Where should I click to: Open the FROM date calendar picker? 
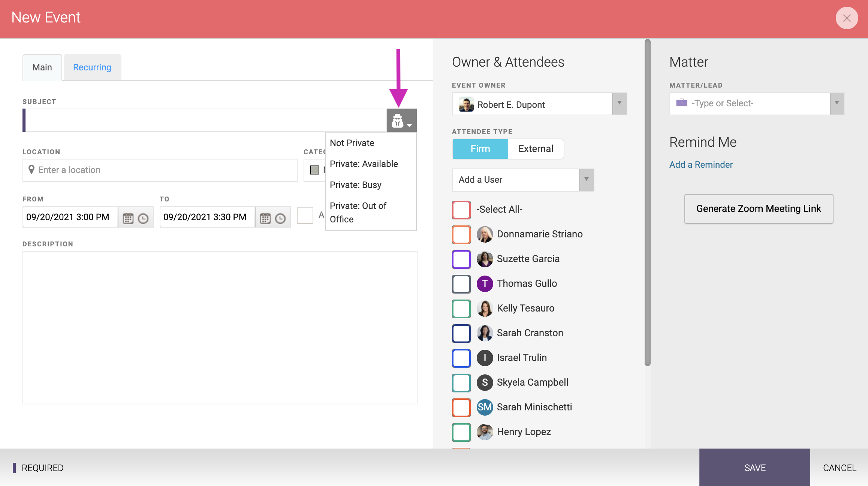click(x=128, y=218)
